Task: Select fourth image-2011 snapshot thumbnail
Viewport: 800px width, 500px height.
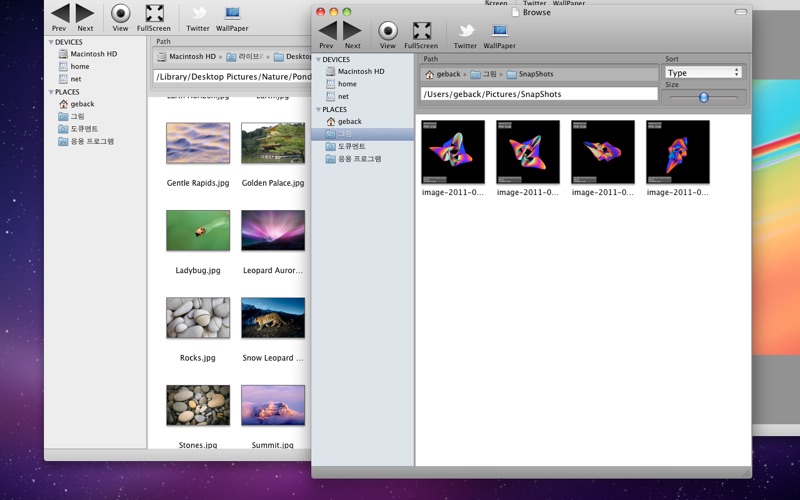Action: coord(678,152)
